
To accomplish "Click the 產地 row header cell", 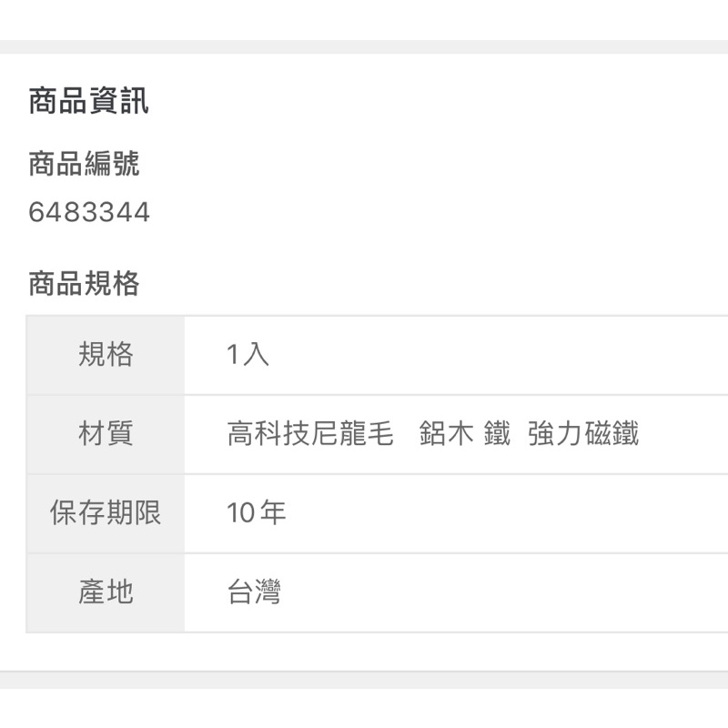I will [106, 593].
